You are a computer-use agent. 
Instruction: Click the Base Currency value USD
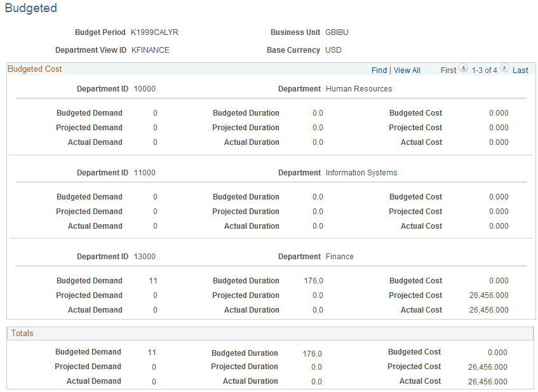[x=333, y=50]
